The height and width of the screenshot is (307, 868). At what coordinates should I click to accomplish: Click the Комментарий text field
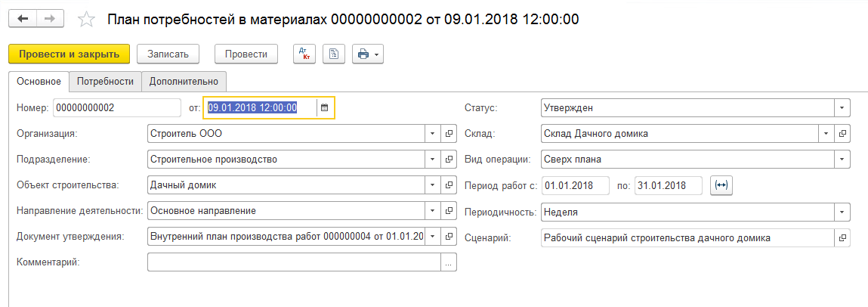click(x=294, y=263)
